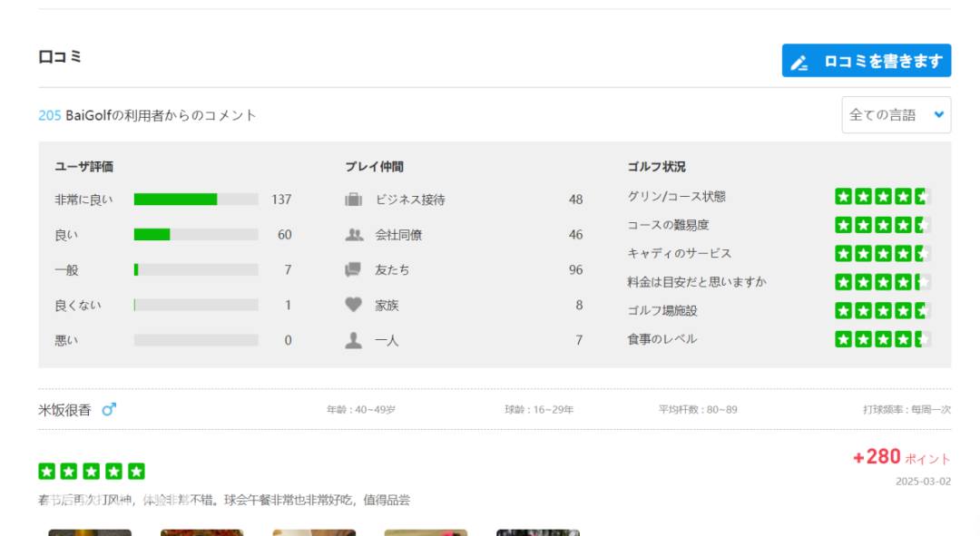Select the 良い rating bar
The height and width of the screenshot is (536, 980).
(195, 235)
